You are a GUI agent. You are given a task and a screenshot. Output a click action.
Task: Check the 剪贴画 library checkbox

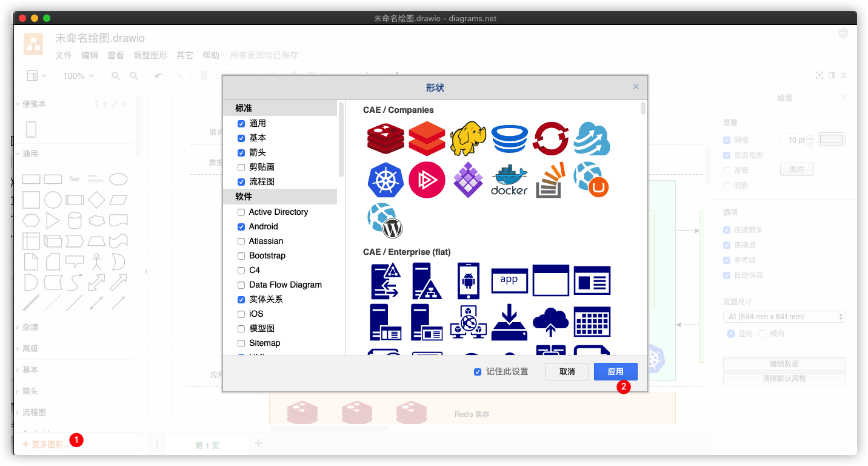pos(241,167)
